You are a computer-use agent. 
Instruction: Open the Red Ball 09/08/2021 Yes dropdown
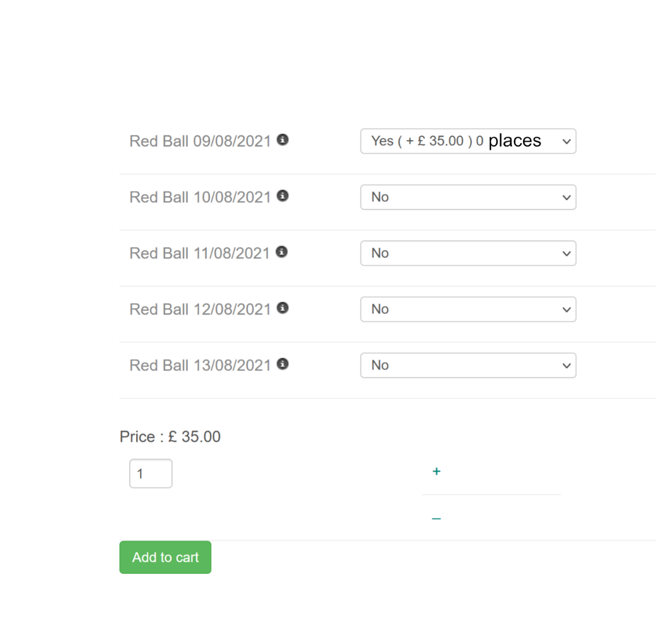[x=468, y=141]
